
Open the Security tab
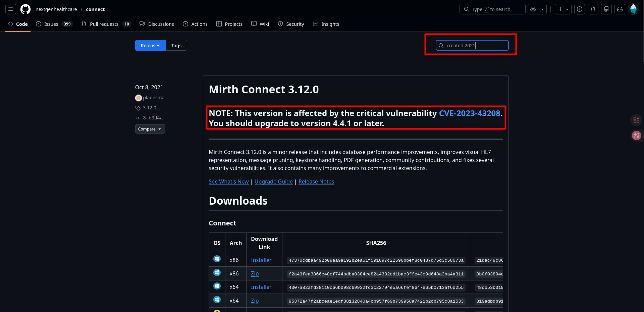pyautogui.click(x=291, y=24)
